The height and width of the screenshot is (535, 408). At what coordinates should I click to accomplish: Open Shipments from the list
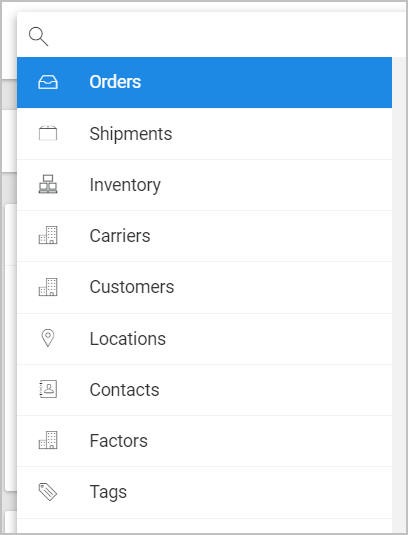coord(204,134)
